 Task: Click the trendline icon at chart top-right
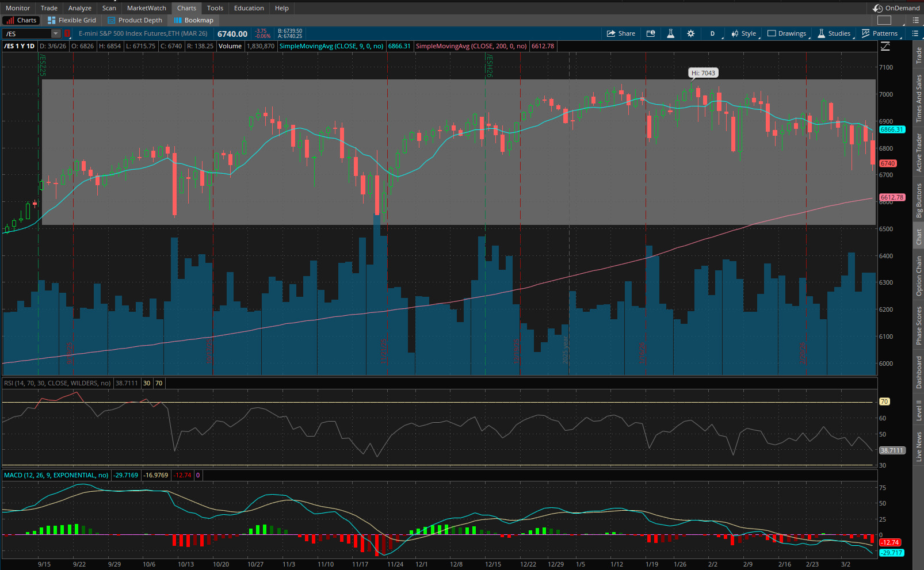[884, 46]
